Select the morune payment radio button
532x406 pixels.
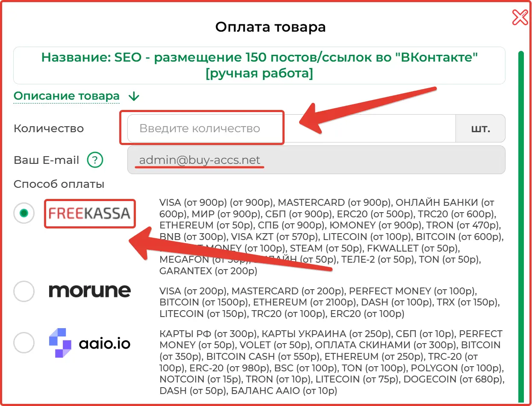24,291
